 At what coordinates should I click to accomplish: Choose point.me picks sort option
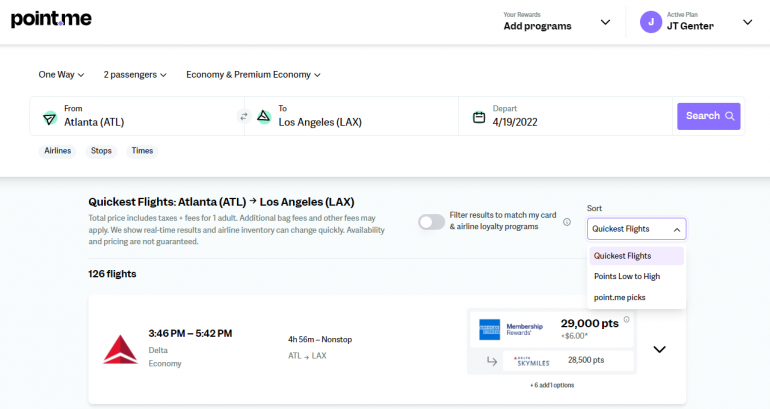[x=620, y=297]
